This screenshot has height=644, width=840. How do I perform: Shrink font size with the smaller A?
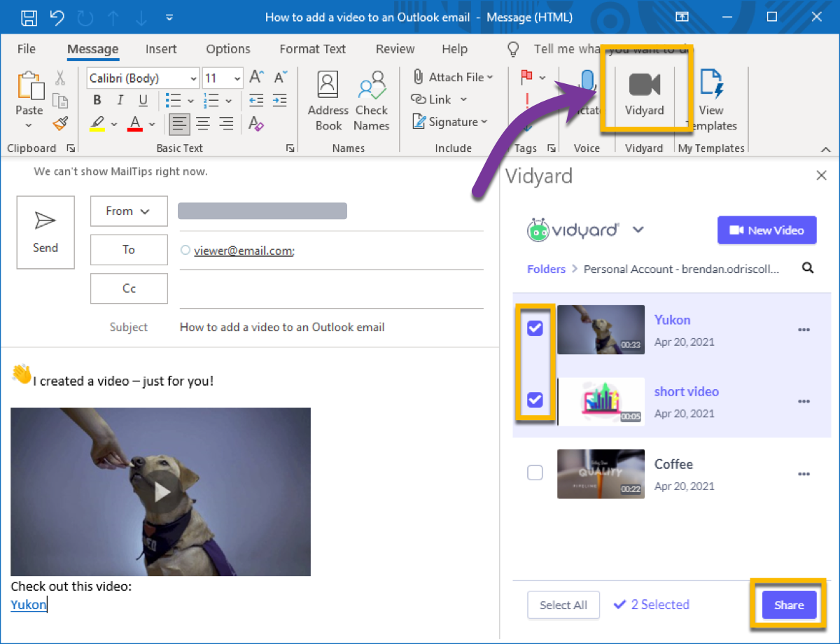[281, 78]
